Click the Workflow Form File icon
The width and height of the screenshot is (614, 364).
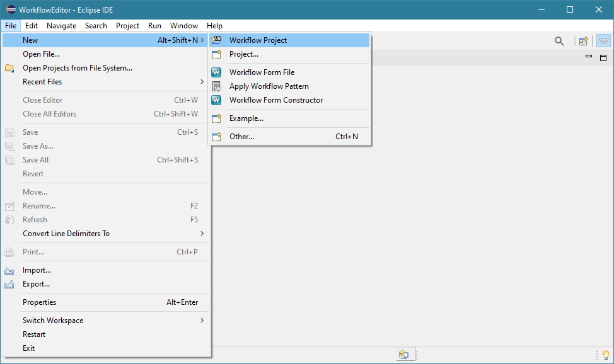pos(217,72)
